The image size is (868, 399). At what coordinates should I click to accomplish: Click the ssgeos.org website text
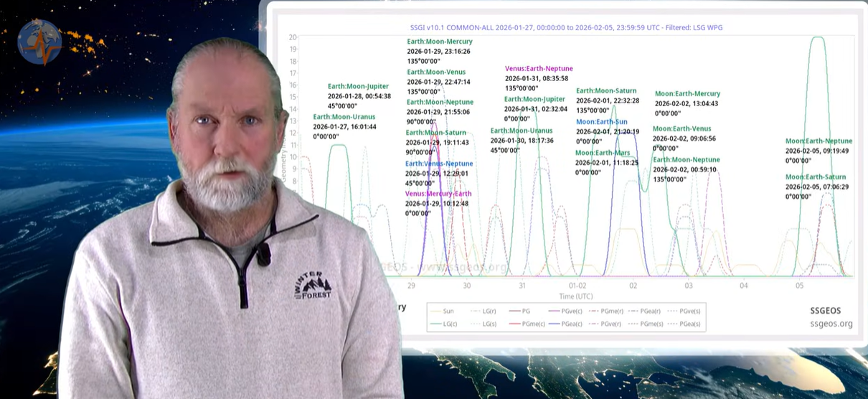pos(826,324)
